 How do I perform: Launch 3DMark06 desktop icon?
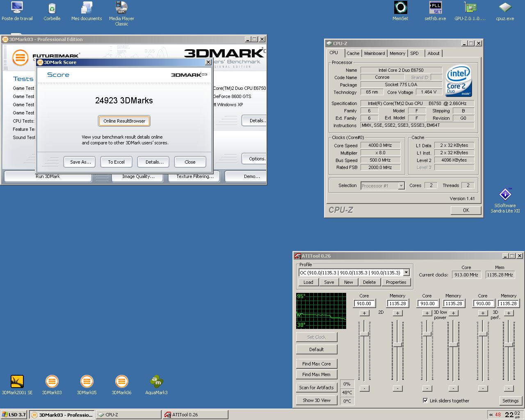click(121, 385)
